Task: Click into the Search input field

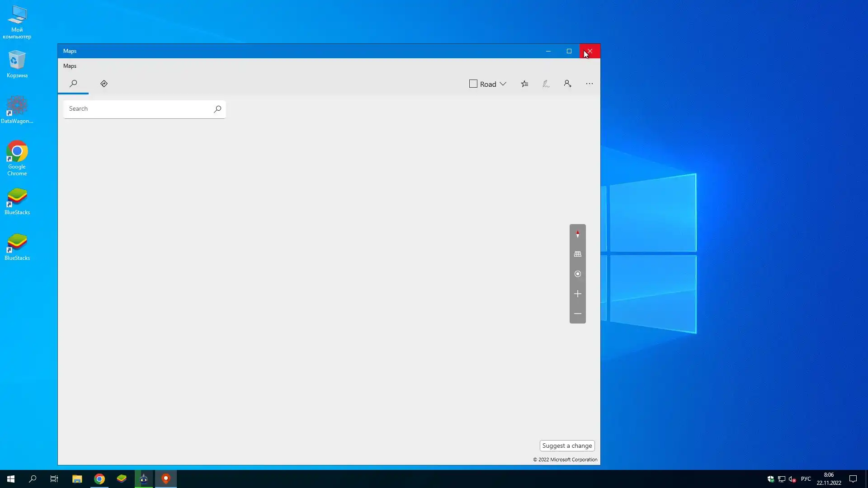Action: pos(138,109)
